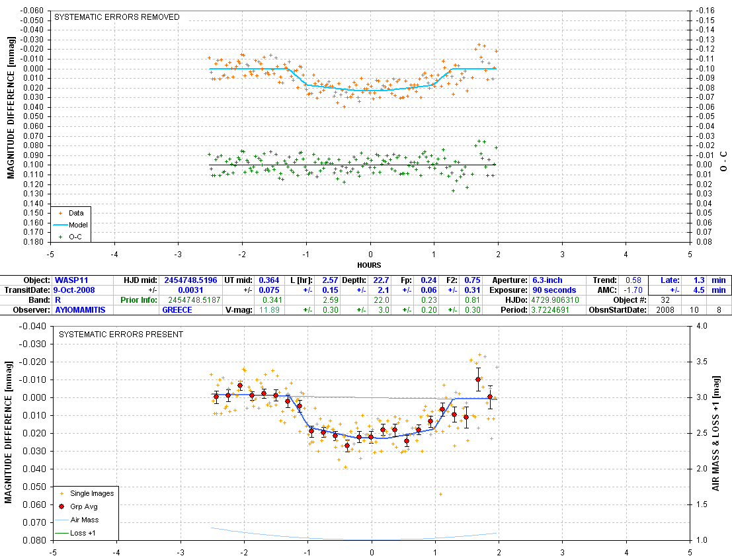Click the SYSTEMATIC ERRORS PRESENT chart title
The height and width of the screenshot is (560, 732).
click(121, 334)
